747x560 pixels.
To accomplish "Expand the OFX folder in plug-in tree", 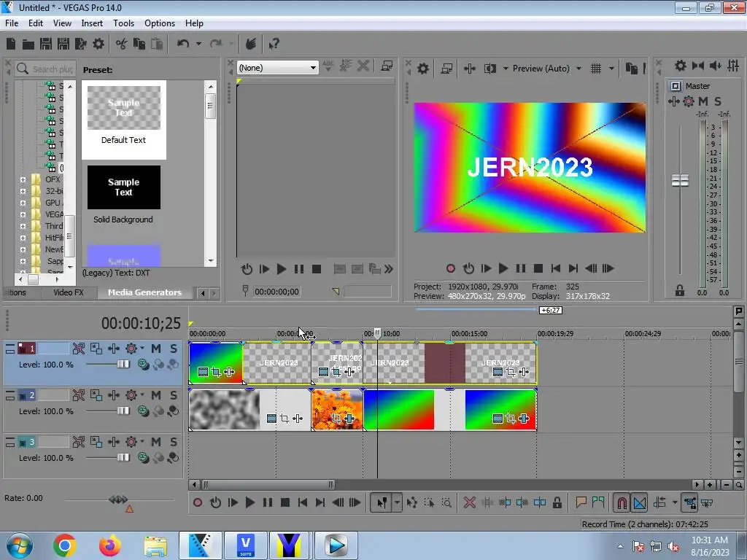I will (23, 179).
